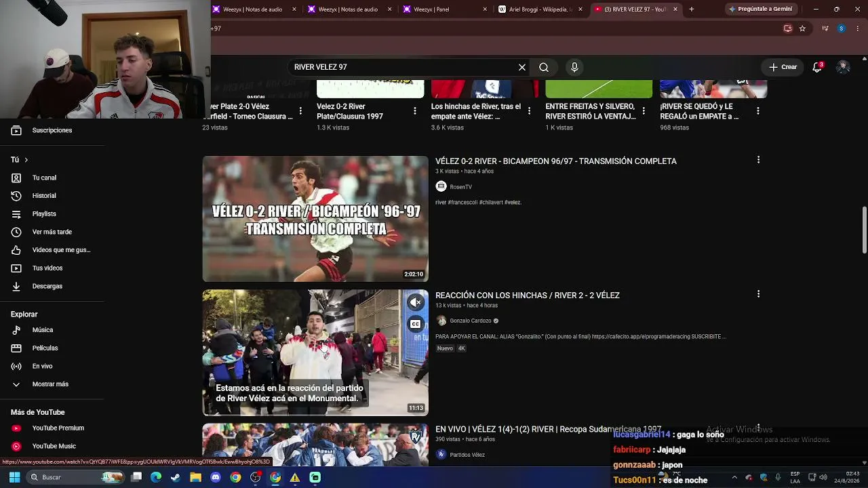
Task: Close the Ariel Broggi Wikipedia tab
Action: pos(580,9)
